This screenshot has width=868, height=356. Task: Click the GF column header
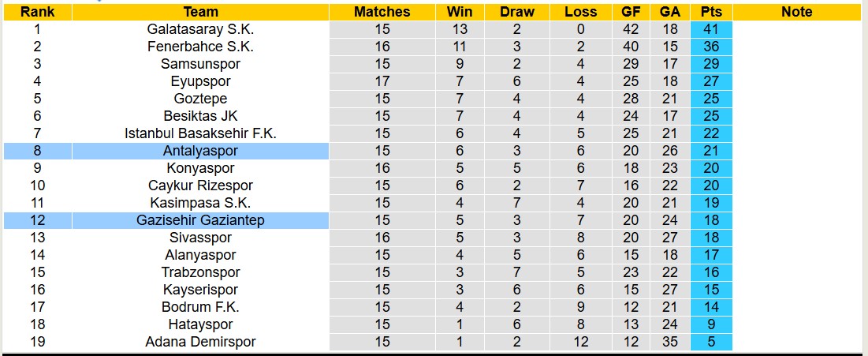point(631,12)
